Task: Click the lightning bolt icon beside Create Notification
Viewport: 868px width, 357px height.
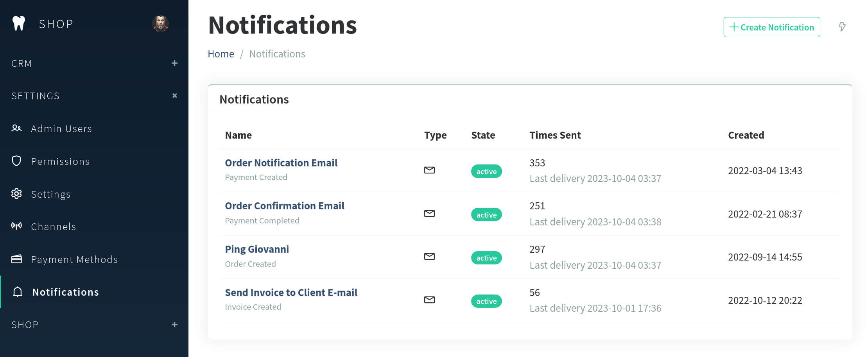Action: point(843,27)
